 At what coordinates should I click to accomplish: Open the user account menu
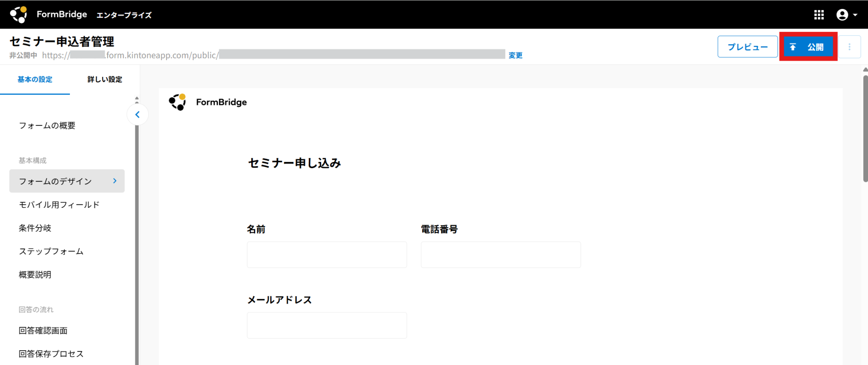[846, 15]
